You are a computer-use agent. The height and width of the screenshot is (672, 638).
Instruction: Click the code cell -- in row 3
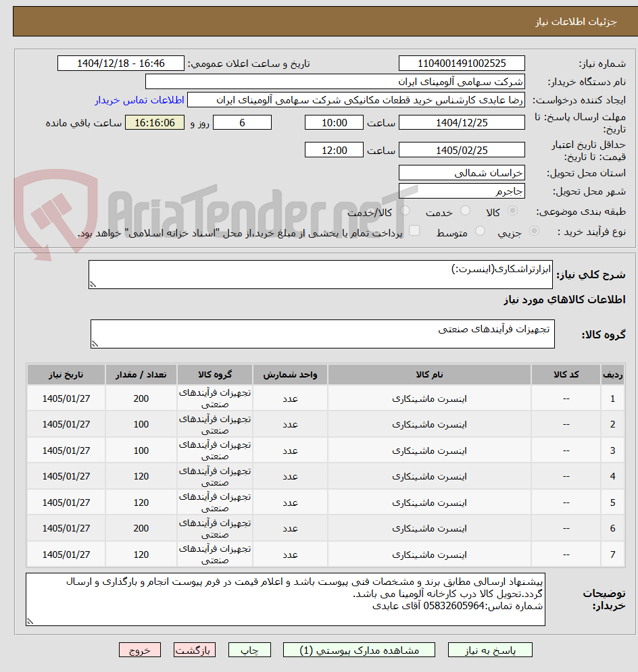(x=566, y=451)
